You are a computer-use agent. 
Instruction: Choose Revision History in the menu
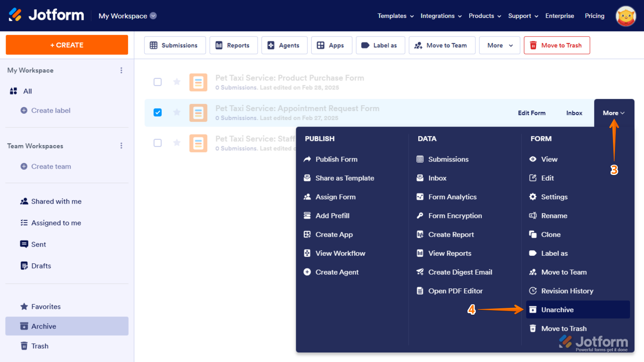pyautogui.click(x=567, y=291)
